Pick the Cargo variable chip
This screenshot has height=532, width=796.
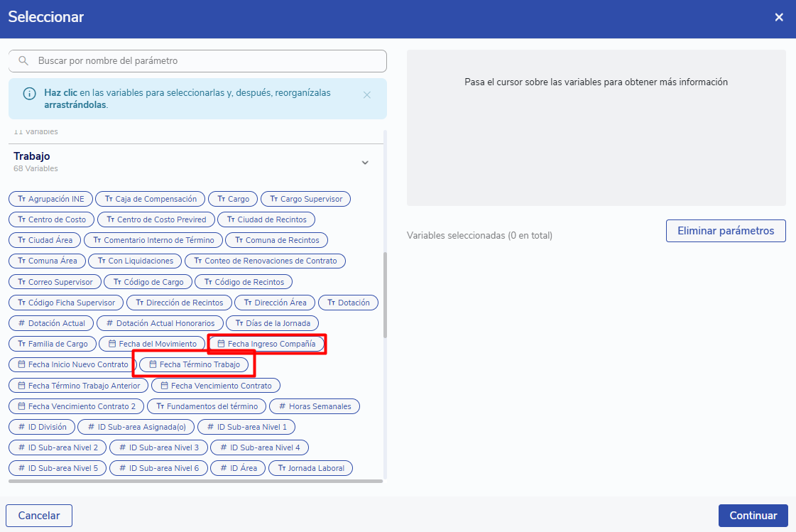pyautogui.click(x=233, y=199)
